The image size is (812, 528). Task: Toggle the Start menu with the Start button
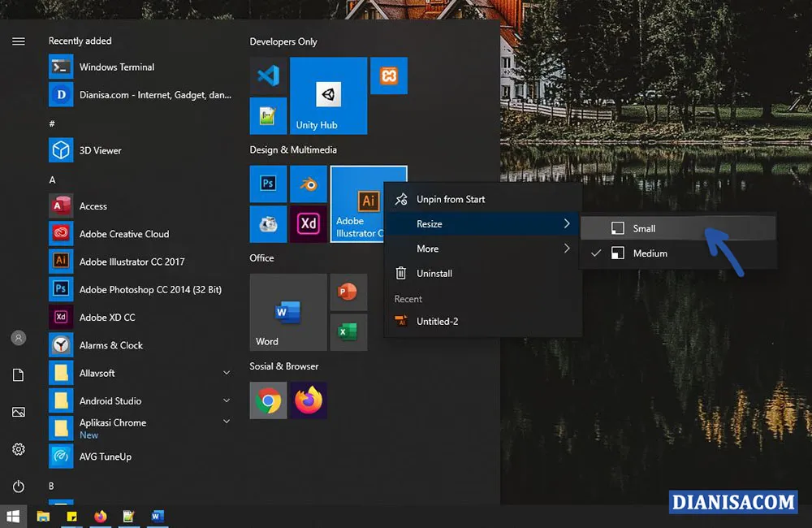pos(15,516)
